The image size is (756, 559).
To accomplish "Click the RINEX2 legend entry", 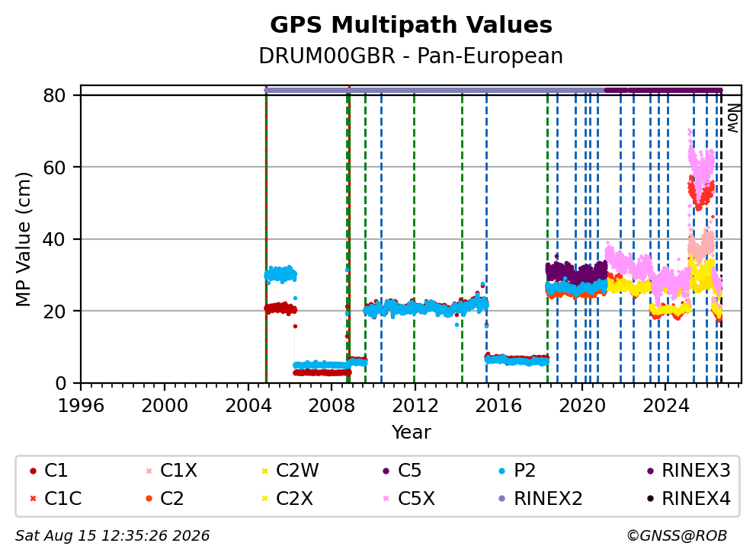I will (540, 499).
